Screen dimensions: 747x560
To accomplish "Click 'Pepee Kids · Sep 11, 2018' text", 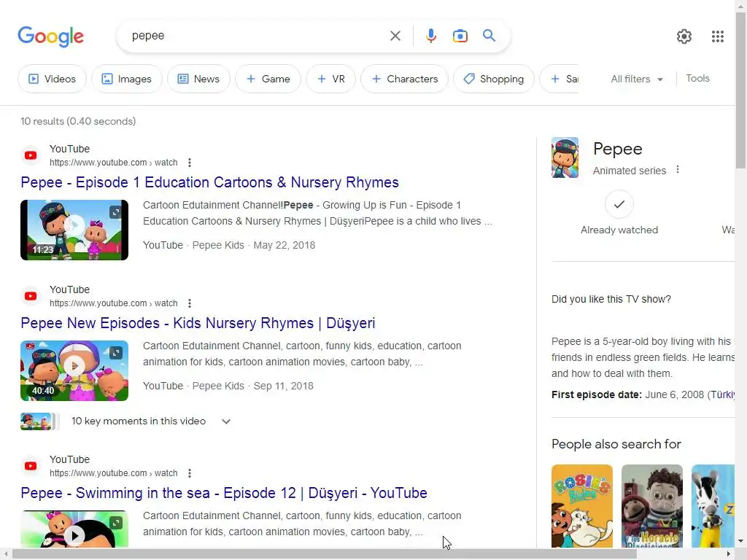I will [x=252, y=386].
